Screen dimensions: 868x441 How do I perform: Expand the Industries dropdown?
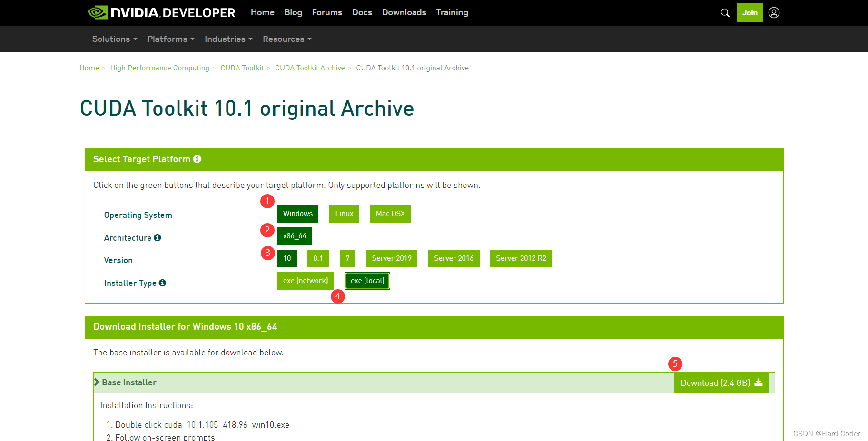click(x=228, y=39)
